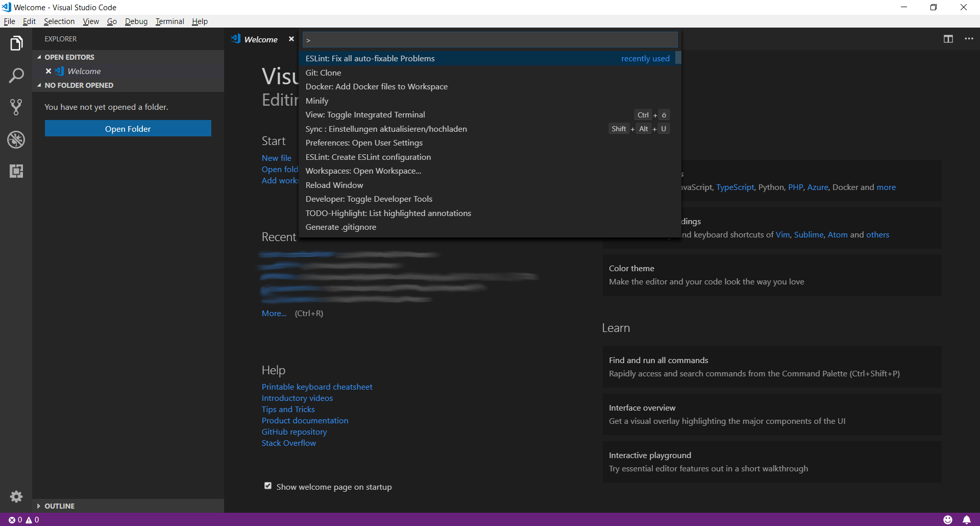Screen dimensions: 980x526
Task: Click the TypeScript link
Action: click(x=735, y=187)
